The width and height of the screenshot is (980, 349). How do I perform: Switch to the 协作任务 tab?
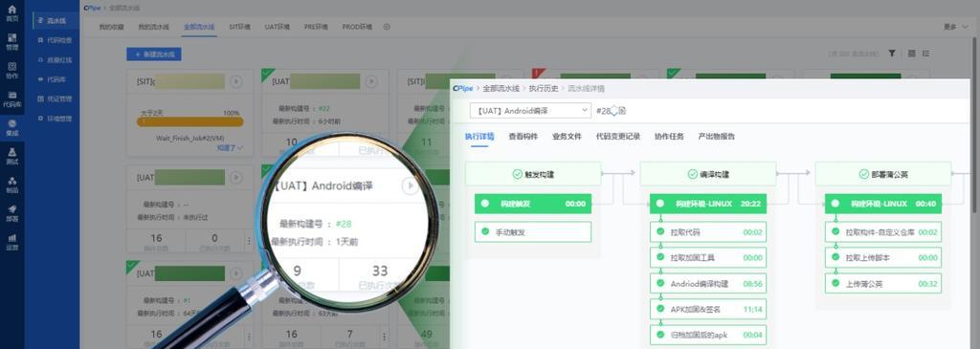click(x=669, y=136)
